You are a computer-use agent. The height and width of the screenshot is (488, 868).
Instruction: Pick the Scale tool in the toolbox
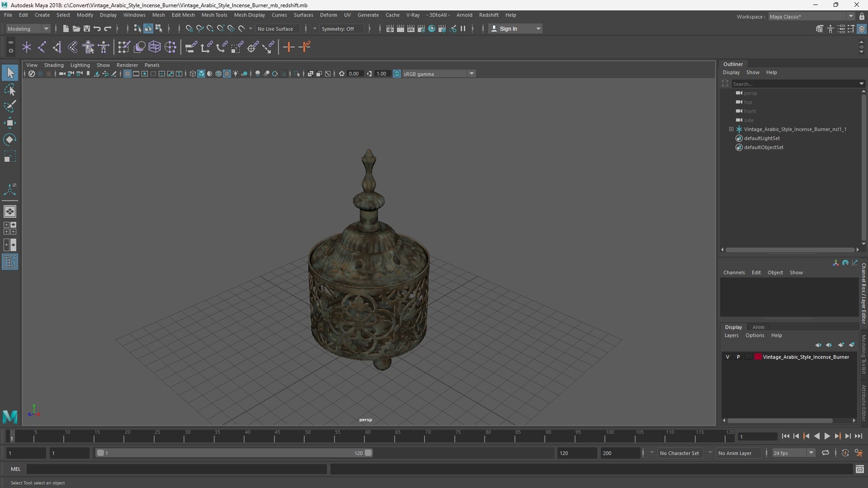point(10,156)
